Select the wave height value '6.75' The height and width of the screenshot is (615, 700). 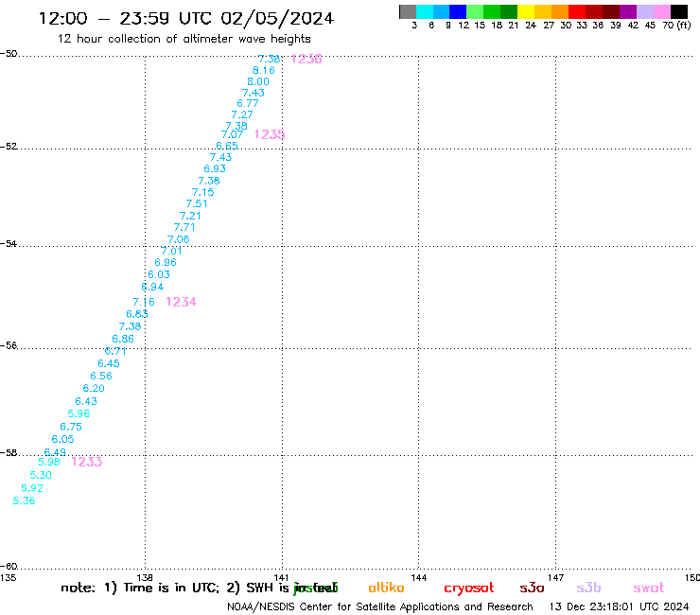pyautogui.click(x=71, y=427)
